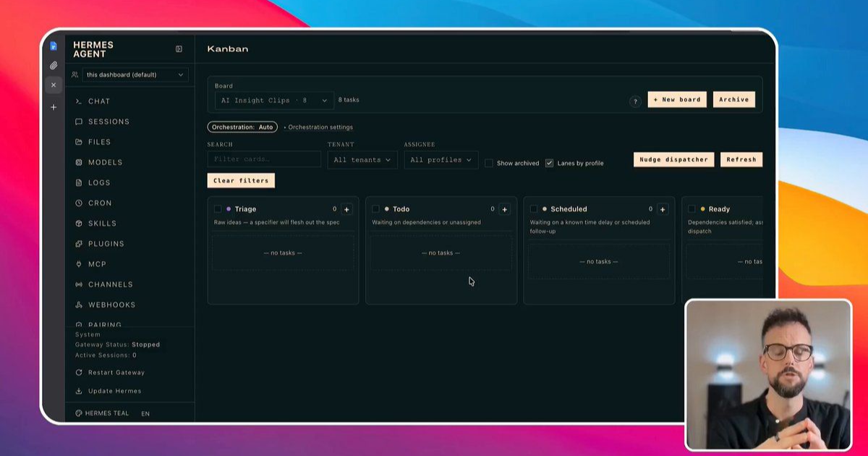The image size is (868, 456).
Task: Click the plus icon in left strip
Action: pos(54,107)
